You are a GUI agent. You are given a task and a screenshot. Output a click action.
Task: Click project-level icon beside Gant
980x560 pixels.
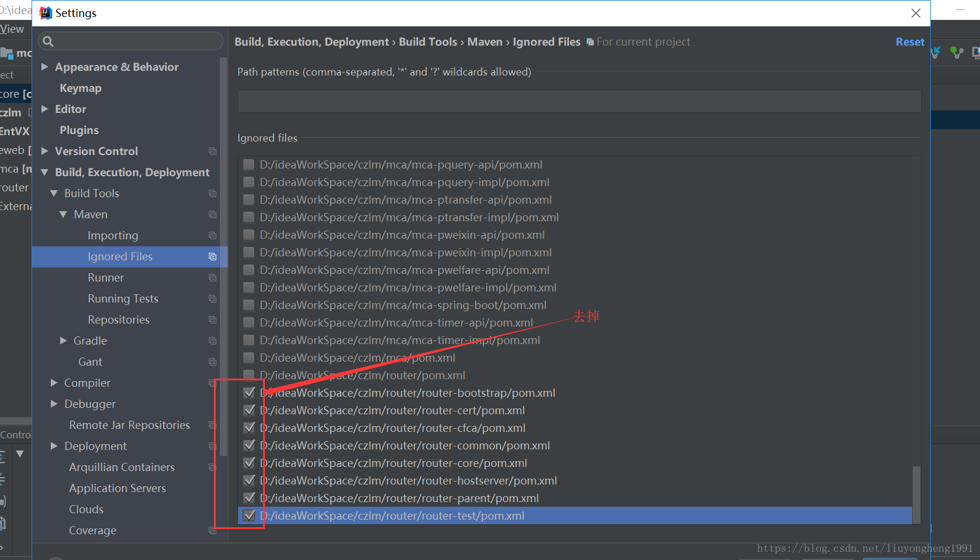[x=213, y=362]
